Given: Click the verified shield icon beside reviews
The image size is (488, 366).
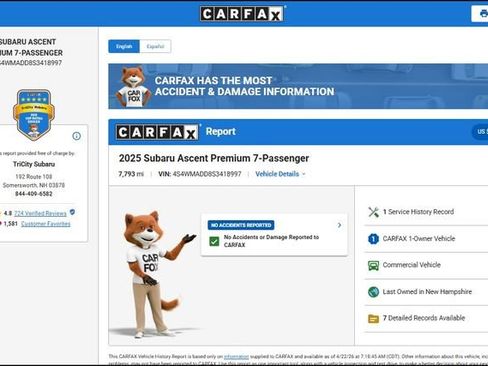Looking at the screenshot, I should 72,212.
